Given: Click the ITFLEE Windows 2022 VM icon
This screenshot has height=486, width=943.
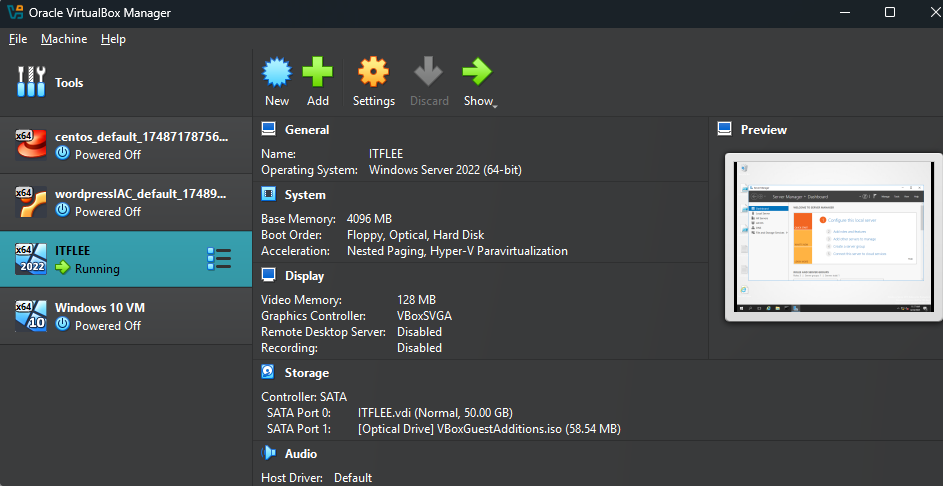Looking at the screenshot, I should (31, 259).
